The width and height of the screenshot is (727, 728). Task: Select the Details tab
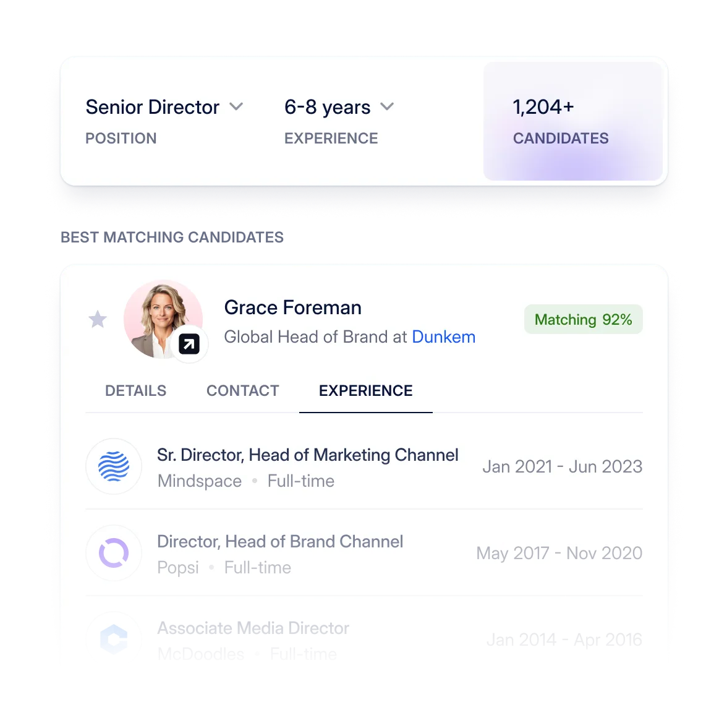coord(135,390)
